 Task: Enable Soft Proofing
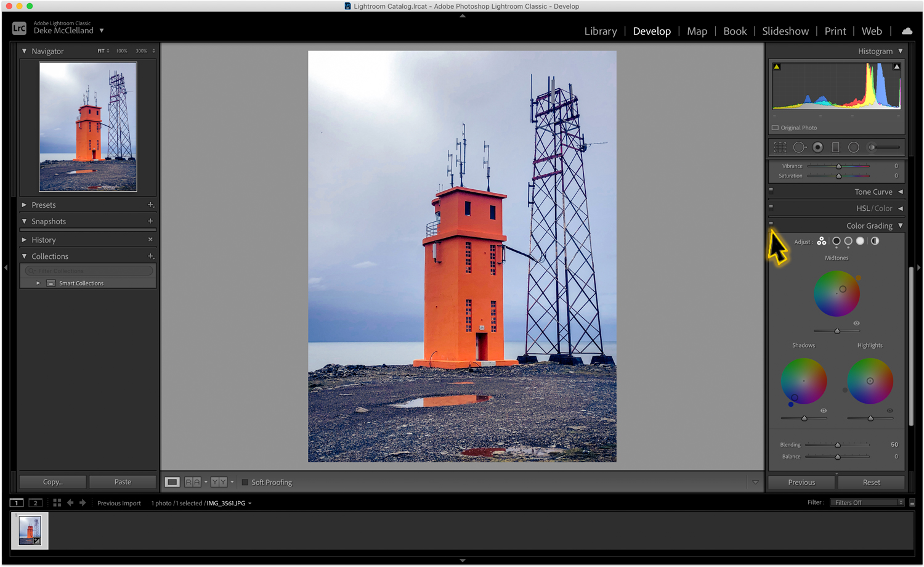pos(245,483)
